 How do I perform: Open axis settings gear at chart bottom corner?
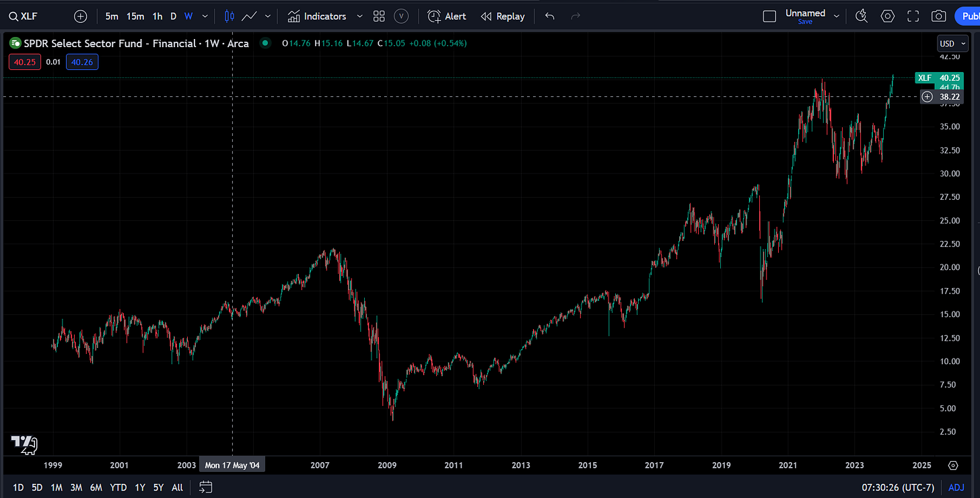(952, 465)
